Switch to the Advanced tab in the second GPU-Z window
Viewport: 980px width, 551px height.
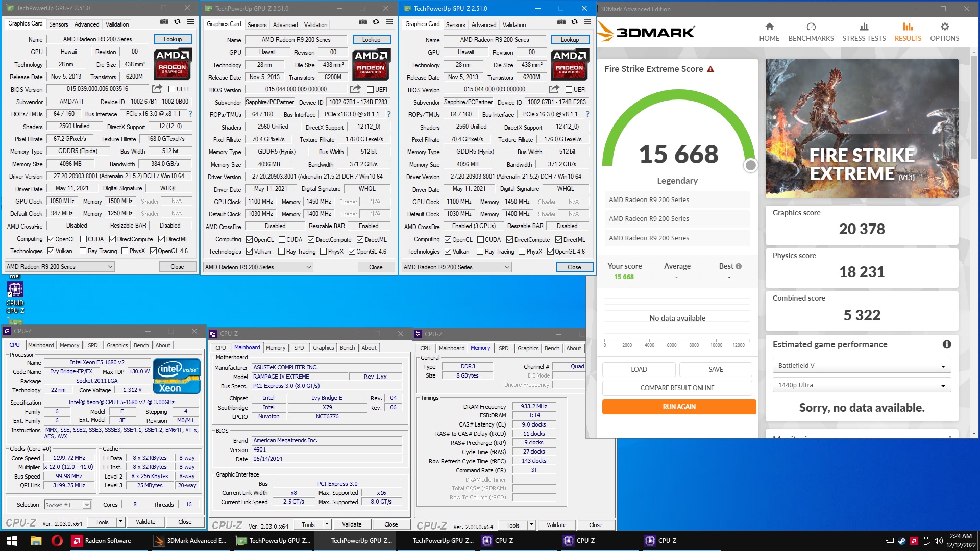coord(285,24)
